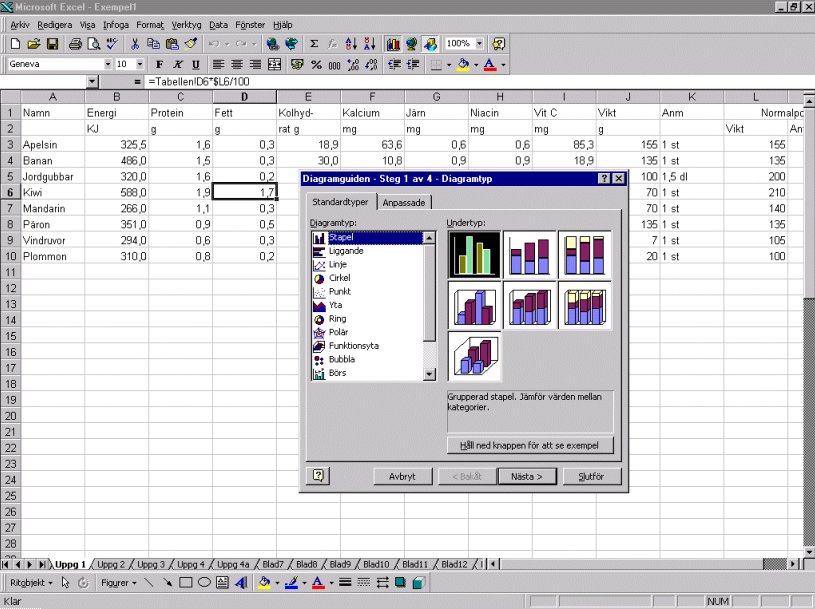Insert WordArt from the drawing toolbar
815x609 pixels.
(241, 582)
